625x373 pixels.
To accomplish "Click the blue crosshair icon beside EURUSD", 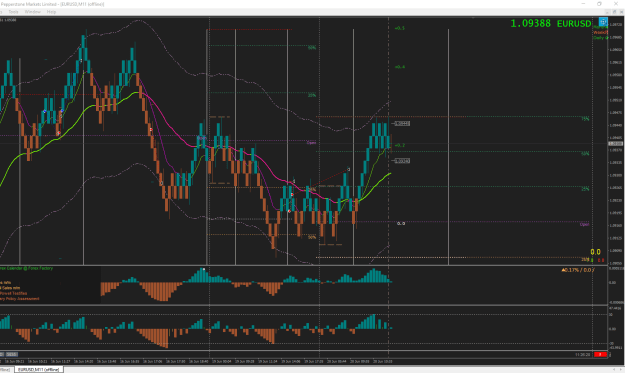I will 603,22.
